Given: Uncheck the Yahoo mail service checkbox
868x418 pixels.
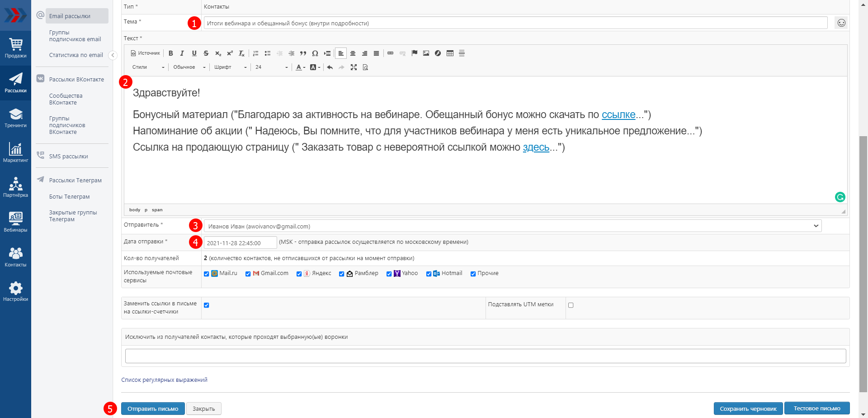Looking at the screenshot, I should pos(389,274).
